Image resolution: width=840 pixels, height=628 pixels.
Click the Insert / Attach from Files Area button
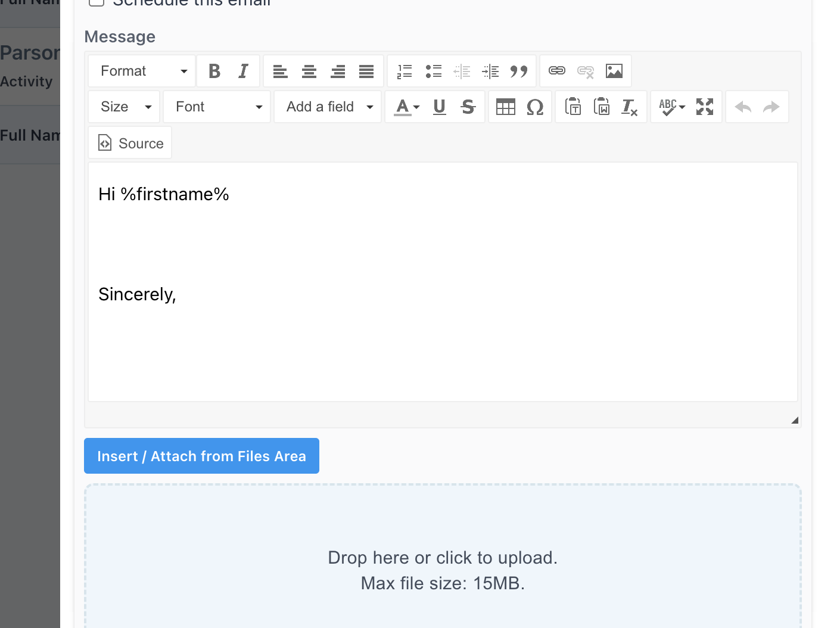coord(201,456)
